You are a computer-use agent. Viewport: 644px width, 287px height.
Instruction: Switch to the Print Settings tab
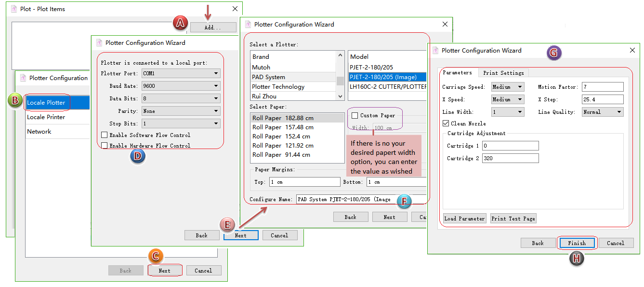point(503,73)
